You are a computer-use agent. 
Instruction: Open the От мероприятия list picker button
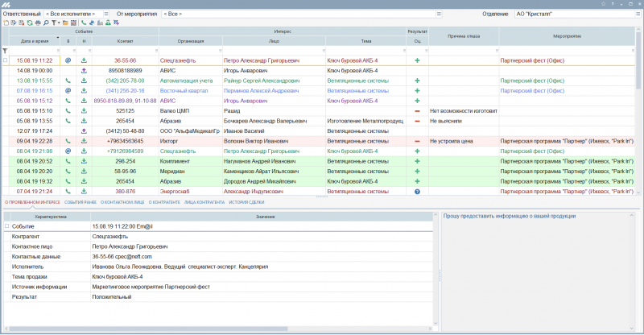(439, 14)
